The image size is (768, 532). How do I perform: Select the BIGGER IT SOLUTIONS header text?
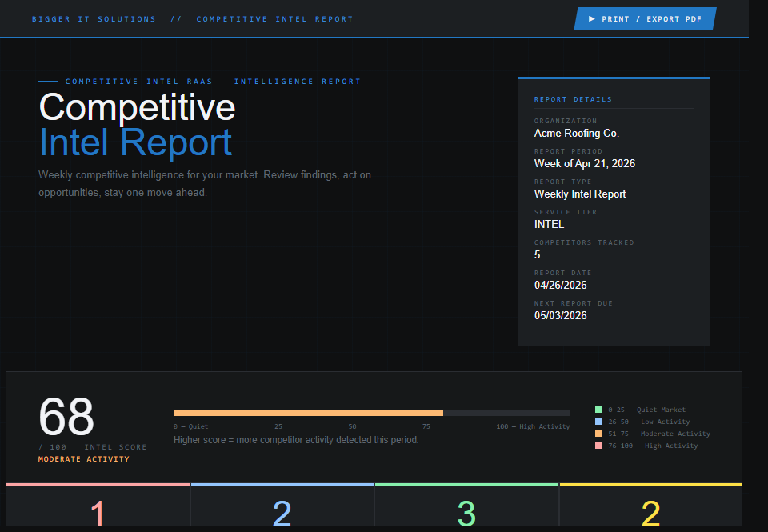(x=94, y=19)
